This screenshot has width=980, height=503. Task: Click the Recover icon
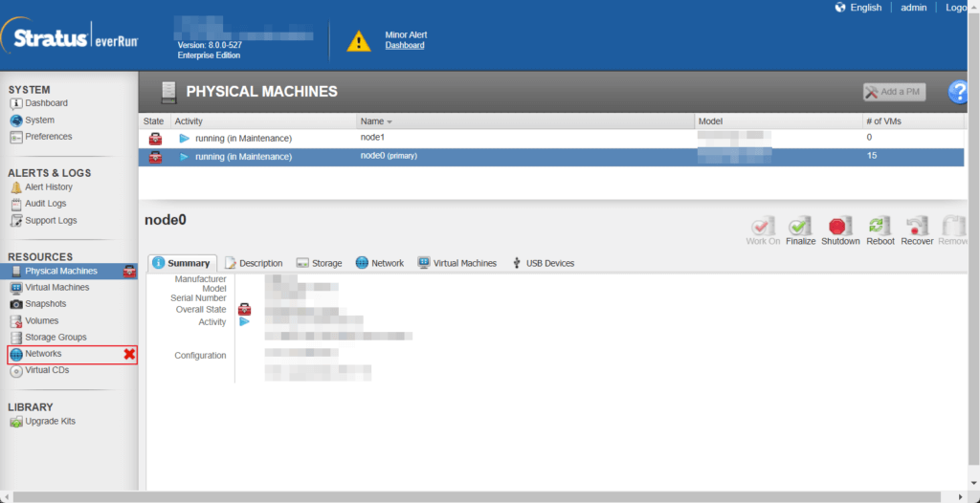pyautogui.click(x=917, y=227)
